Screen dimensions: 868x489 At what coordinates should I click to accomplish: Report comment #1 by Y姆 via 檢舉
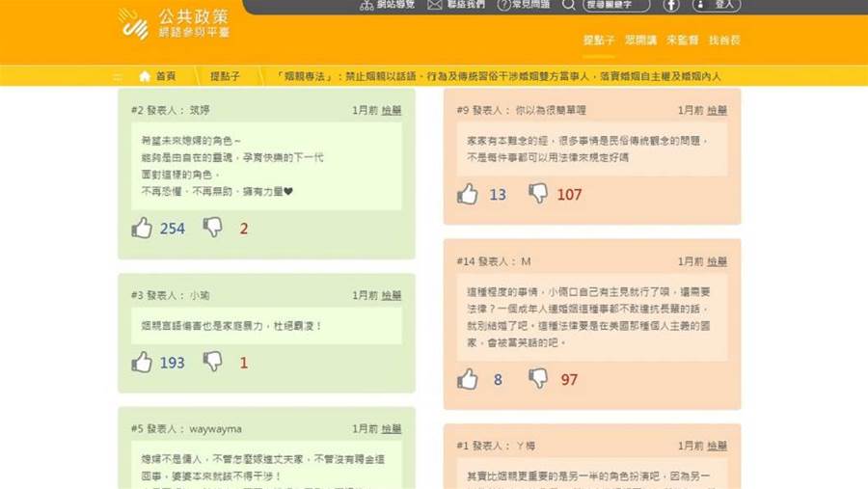(717, 446)
